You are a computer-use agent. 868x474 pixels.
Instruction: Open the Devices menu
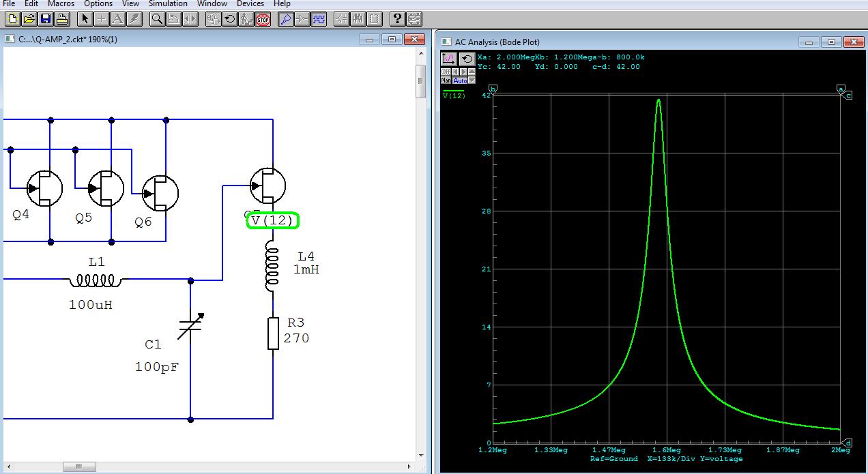(x=250, y=3)
